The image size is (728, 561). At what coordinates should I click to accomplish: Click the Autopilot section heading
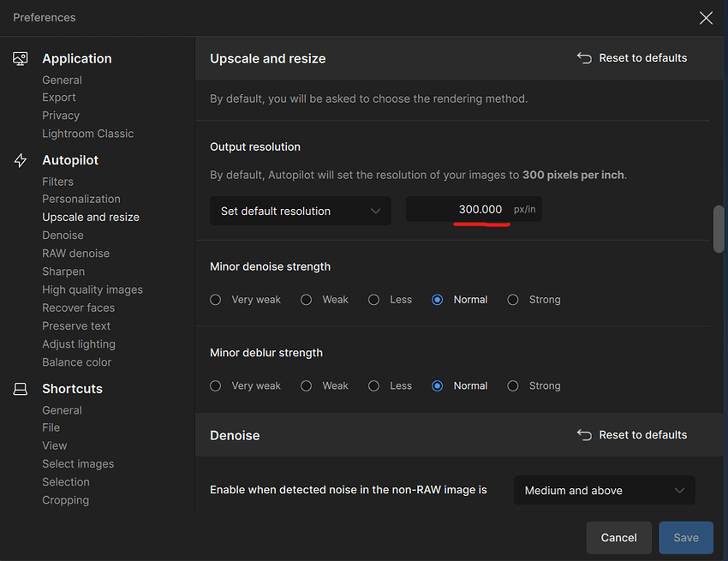pos(70,160)
